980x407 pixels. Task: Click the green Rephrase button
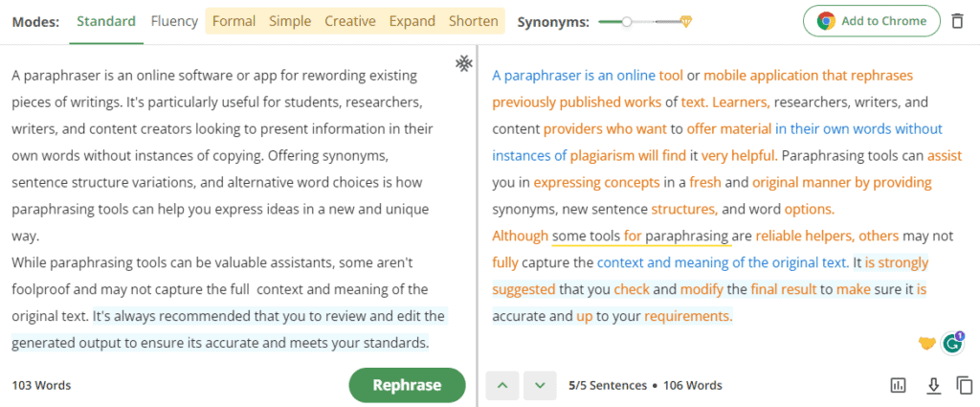click(407, 385)
